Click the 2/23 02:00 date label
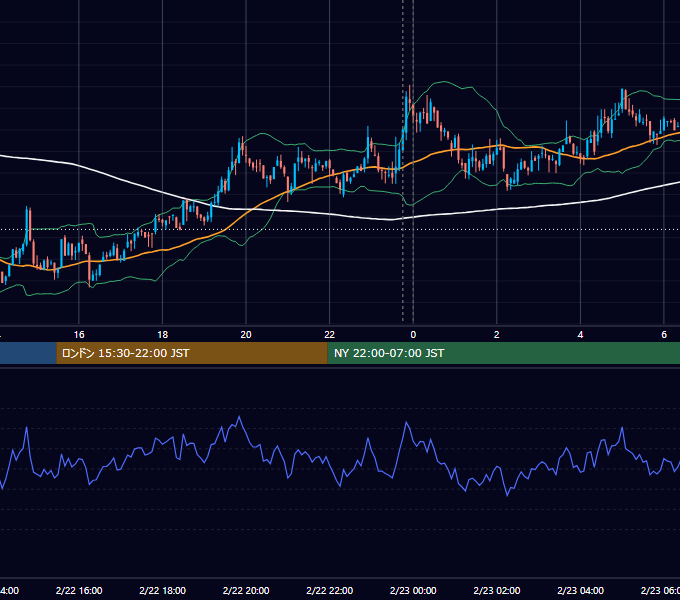Viewport: 680px width, 600px height. (x=497, y=590)
